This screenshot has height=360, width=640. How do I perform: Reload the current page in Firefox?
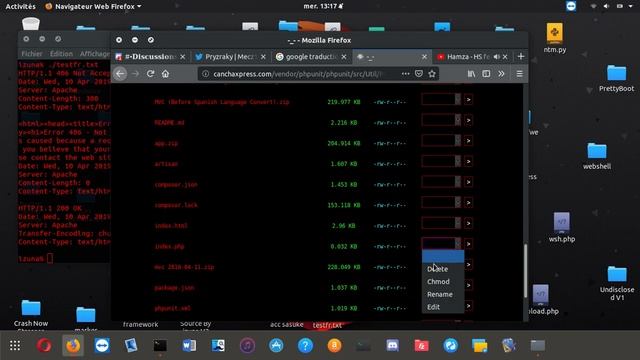[x=150, y=74]
